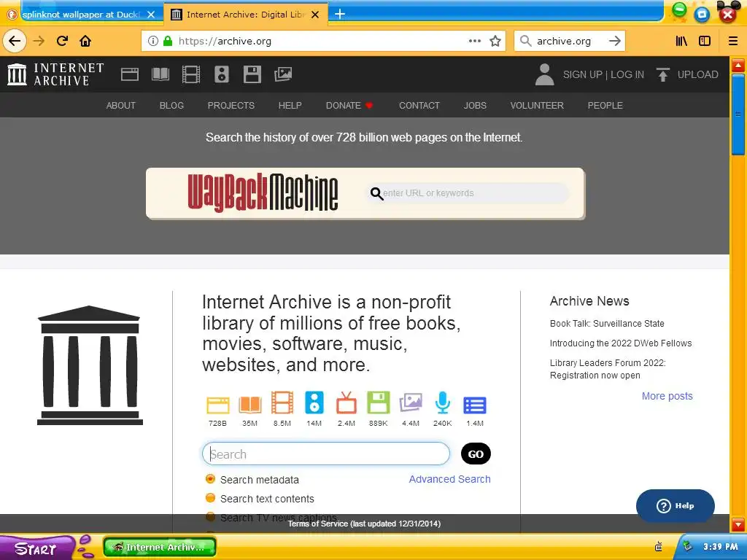Screen dimensions: 747x560
Task: Open the CONTACT navigation item
Action: point(419,105)
